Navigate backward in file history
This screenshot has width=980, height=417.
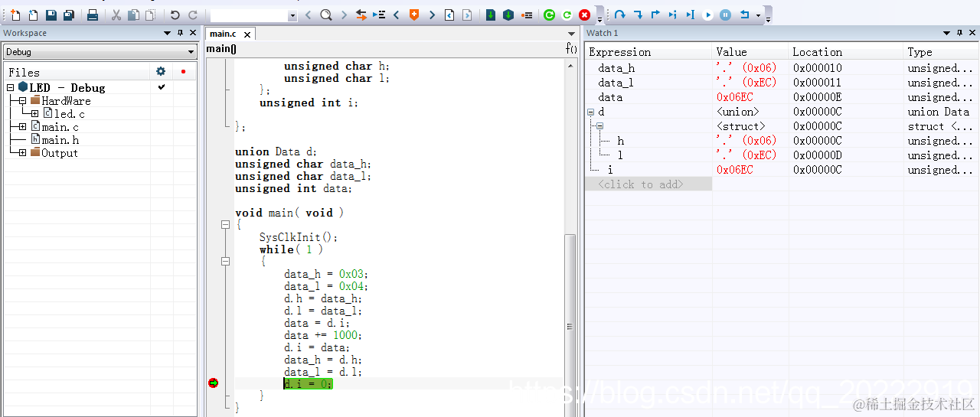click(449, 15)
